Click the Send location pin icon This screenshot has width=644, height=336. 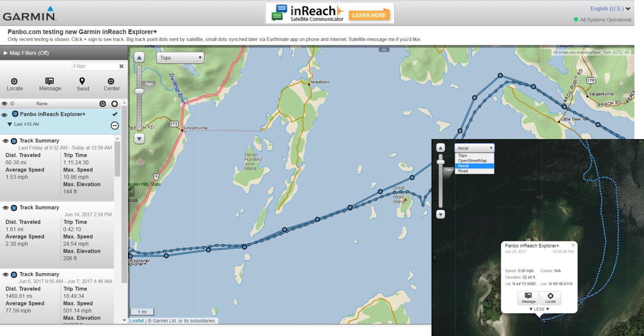(x=82, y=81)
